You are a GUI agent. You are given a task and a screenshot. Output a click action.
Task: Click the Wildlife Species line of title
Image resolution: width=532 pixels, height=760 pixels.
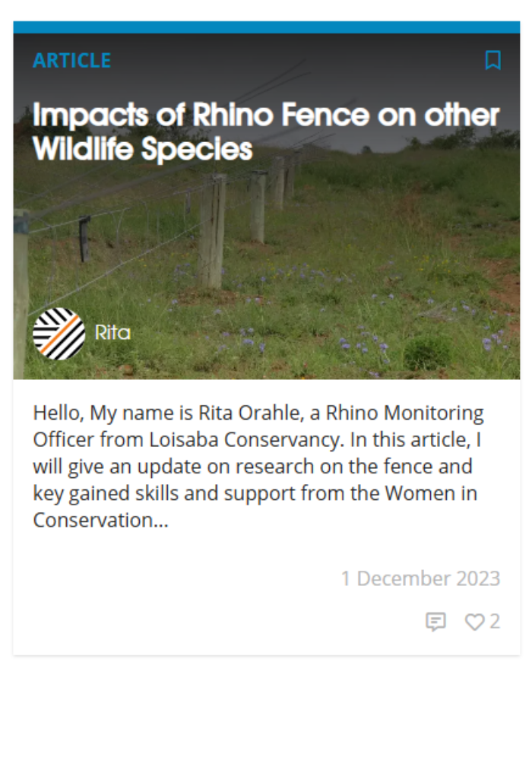tap(143, 149)
